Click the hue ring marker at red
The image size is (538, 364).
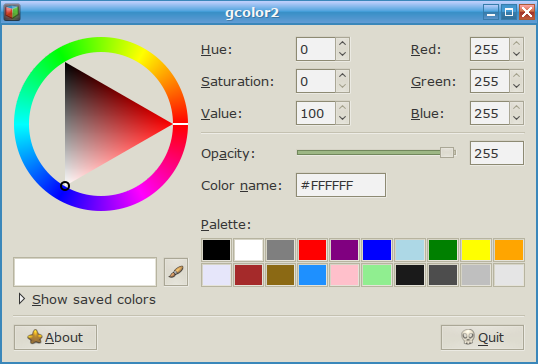tap(180, 124)
